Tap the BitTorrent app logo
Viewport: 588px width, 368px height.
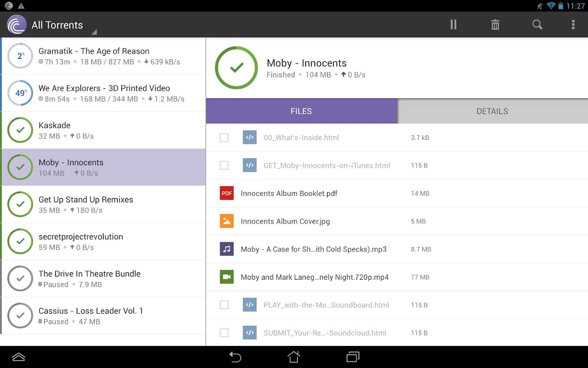point(17,25)
